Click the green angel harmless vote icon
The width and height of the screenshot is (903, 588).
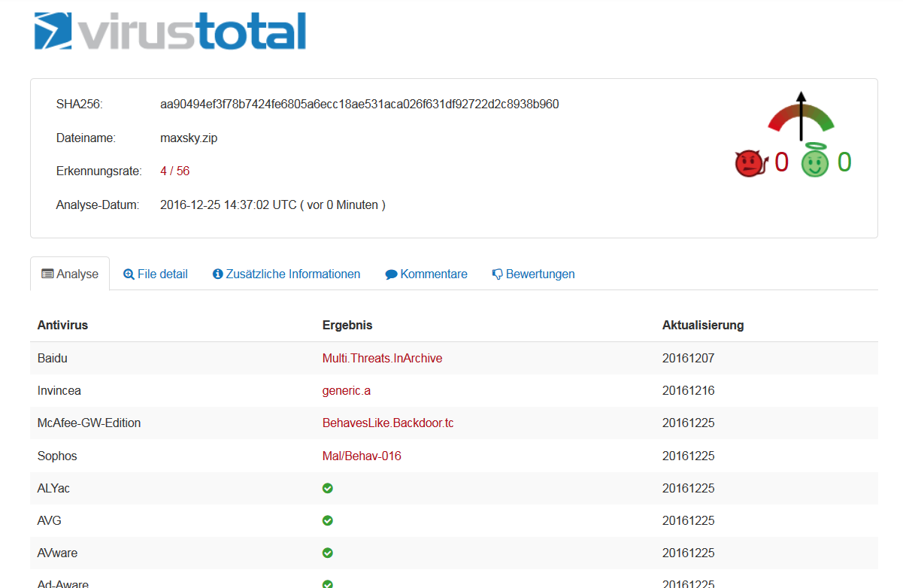tap(814, 162)
